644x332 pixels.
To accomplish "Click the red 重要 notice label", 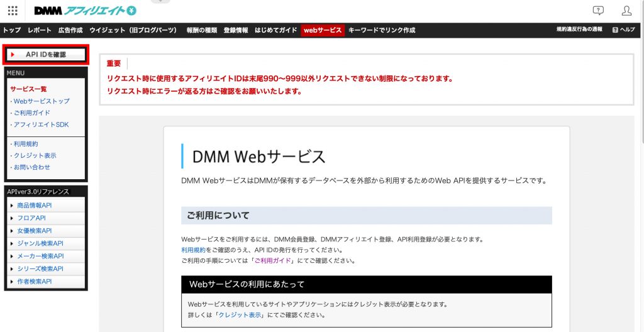I will (114, 64).
